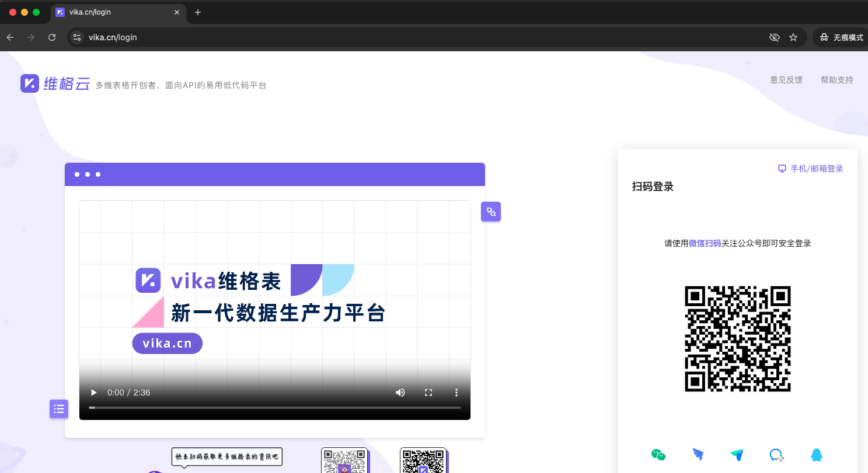Select the Feishu paper-plane login icon

pyautogui.click(x=737, y=455)
